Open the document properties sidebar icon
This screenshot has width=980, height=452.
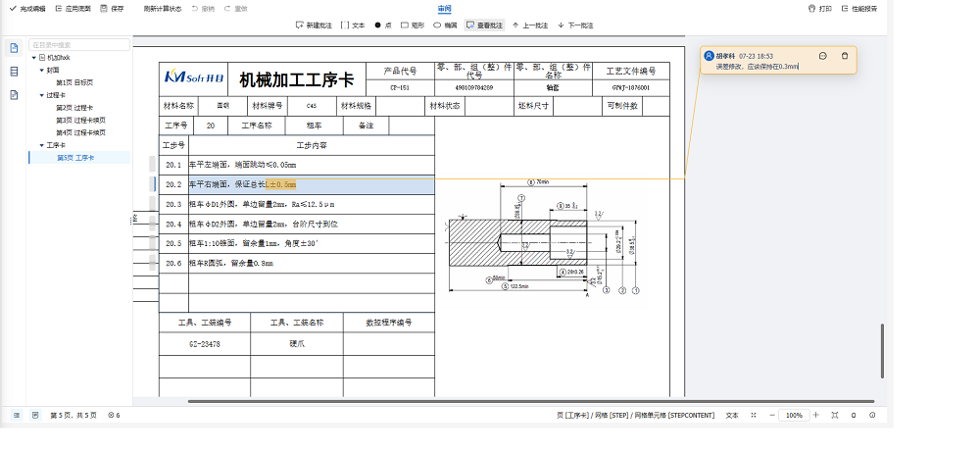pos(15,95)
